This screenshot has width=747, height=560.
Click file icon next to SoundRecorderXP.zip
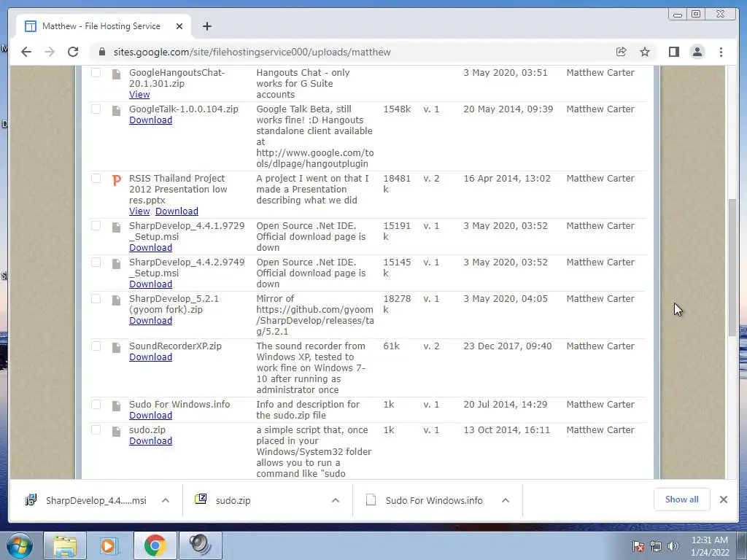116,348
